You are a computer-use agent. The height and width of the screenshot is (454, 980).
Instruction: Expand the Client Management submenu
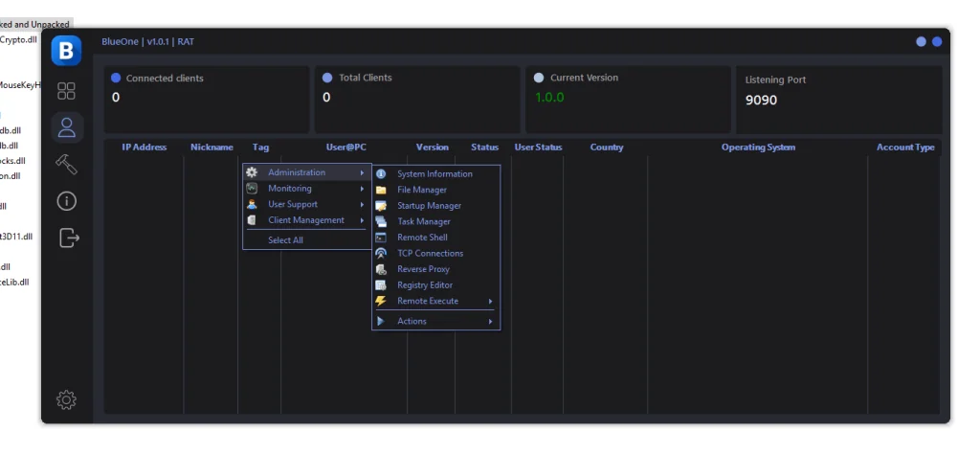point(304,220)
